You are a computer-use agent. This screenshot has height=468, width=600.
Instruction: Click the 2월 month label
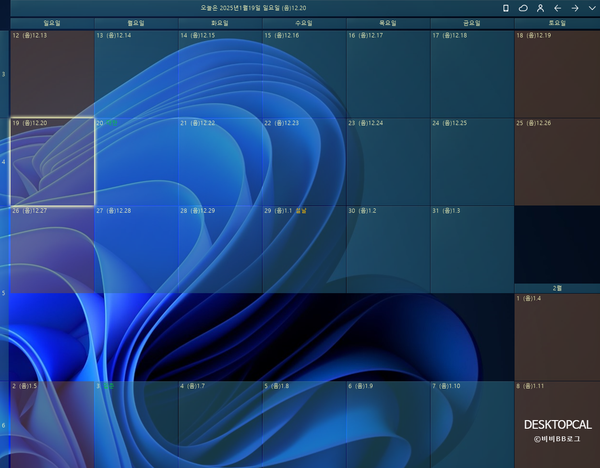[557, 288]
